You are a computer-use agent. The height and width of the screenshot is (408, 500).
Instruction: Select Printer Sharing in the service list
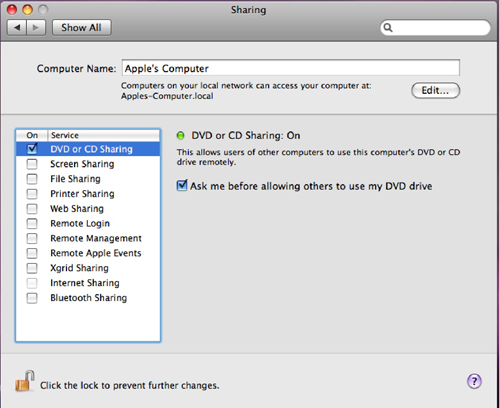pos(88,194)
